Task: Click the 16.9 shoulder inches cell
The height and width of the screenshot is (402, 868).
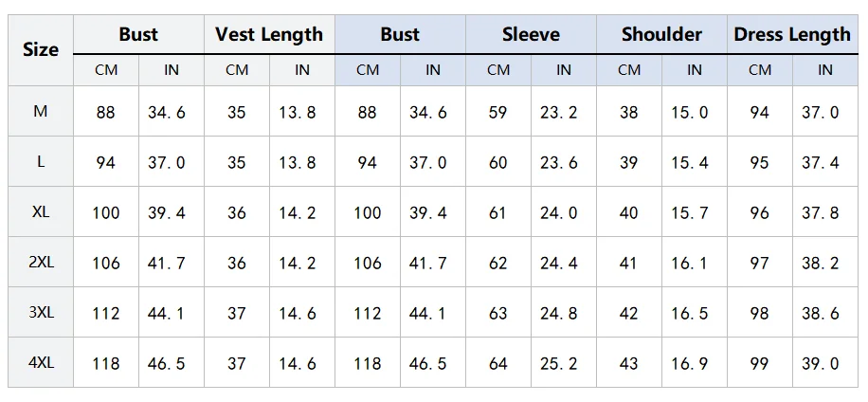Action: coord(694,363)
